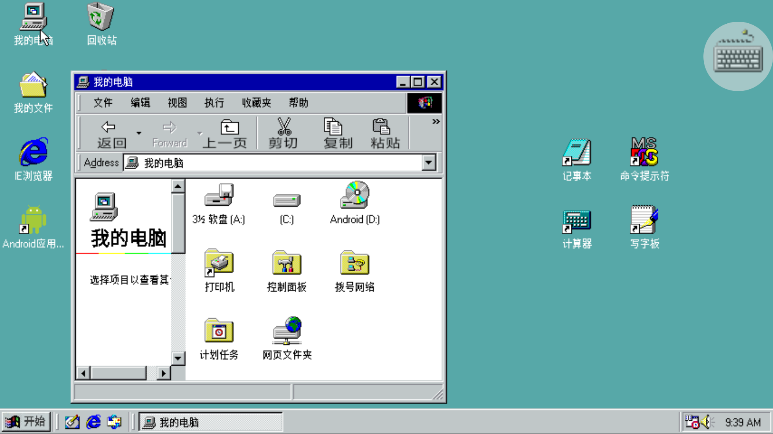Image resolution: width=773 pixels, height=434 pixels.
Task: Show more toolbar buttons via » chevron
Action: [x=435, y=122]
